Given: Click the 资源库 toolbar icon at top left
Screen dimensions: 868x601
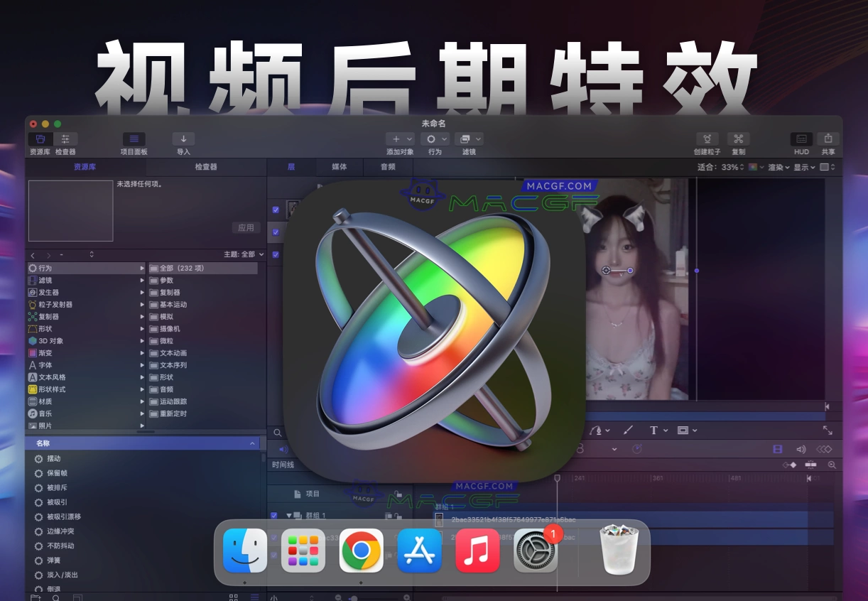Looking at the screenshot, I should (40, 139).
